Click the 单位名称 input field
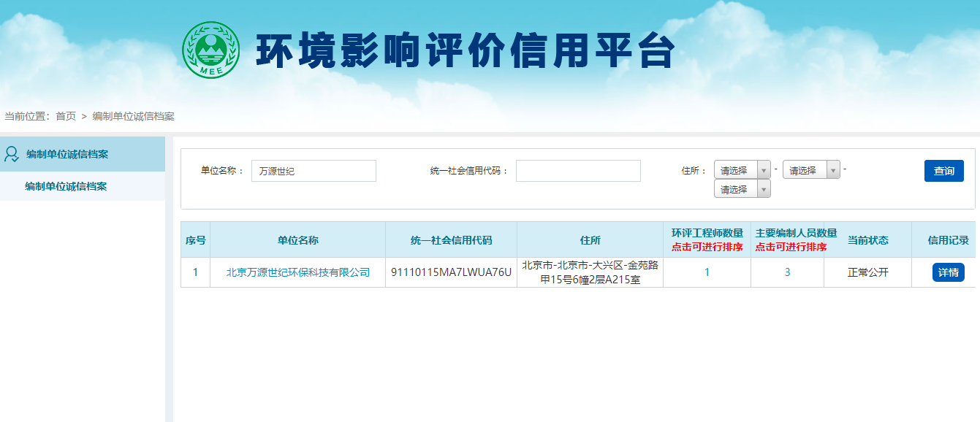Image resolution: width=980 pixels, height=422 pixels. 314,169
